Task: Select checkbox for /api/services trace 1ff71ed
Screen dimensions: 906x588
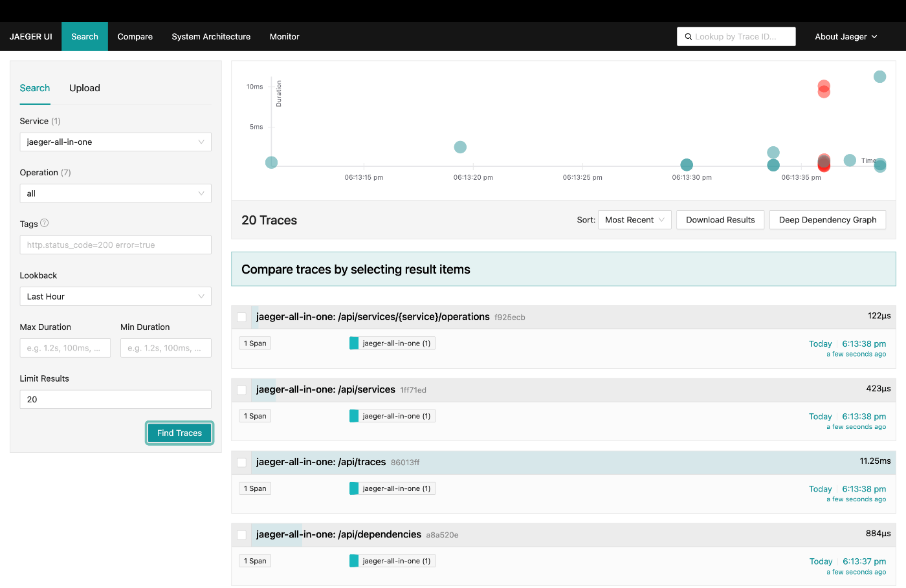Action: pyautogui.click(x=241, y=390)
